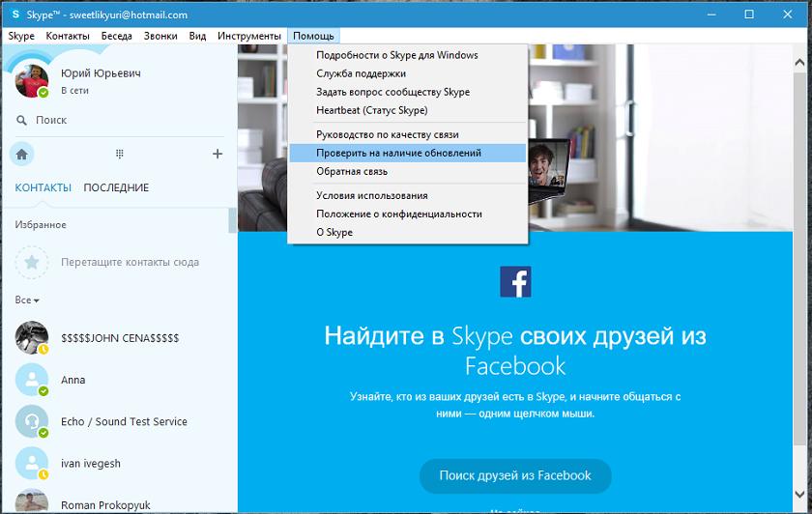Open Юрий Юрьевич profile avatar
The image size is (812, 514).
pyautogui.click(x=32, y=81)
